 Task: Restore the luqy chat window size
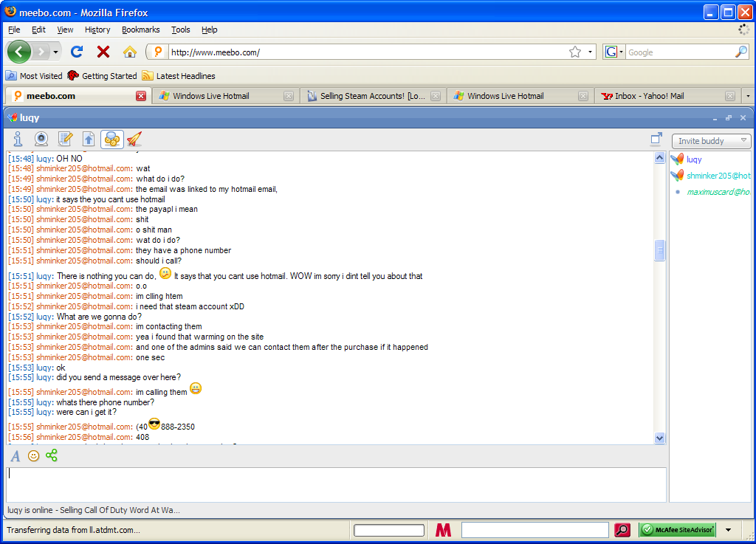click(x=729, y=117)
